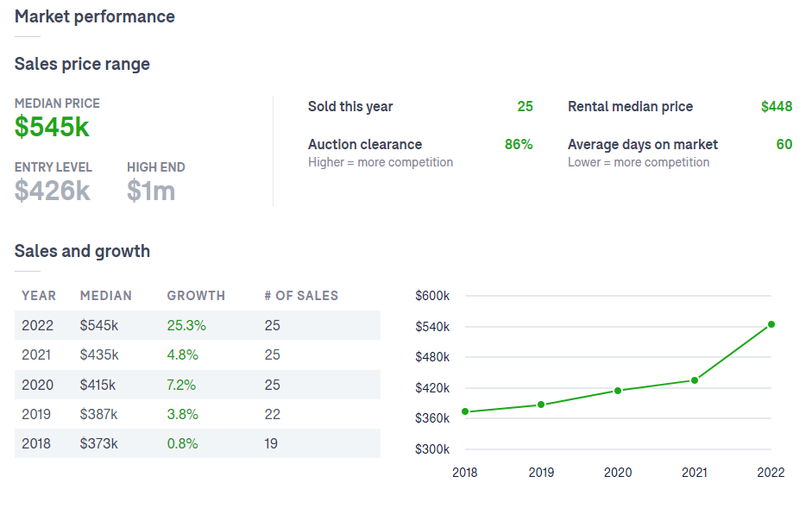Viewport: 812px width, 508px height.
Task: Click the 2022 data point on the line chart
Action: tap(771, 324)
